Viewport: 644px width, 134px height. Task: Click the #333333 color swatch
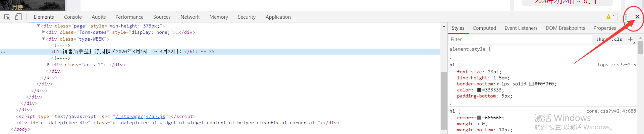[x=479, y=90]
